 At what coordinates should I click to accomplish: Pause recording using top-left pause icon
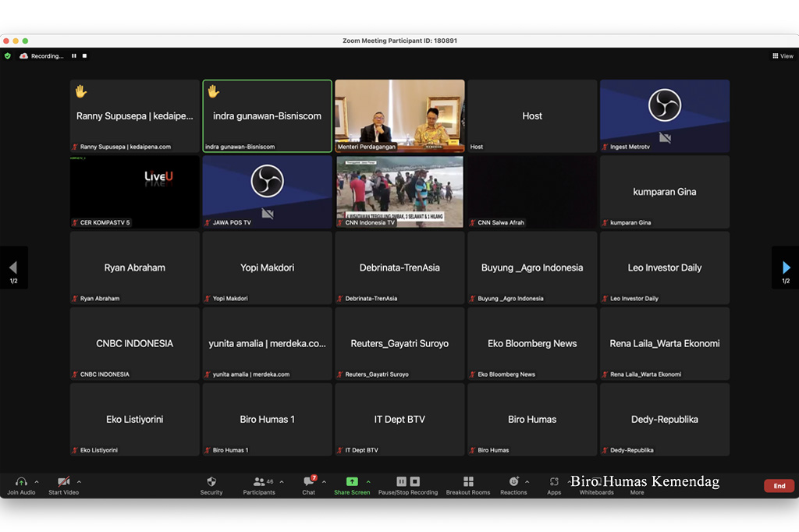[x=74, y=56]
